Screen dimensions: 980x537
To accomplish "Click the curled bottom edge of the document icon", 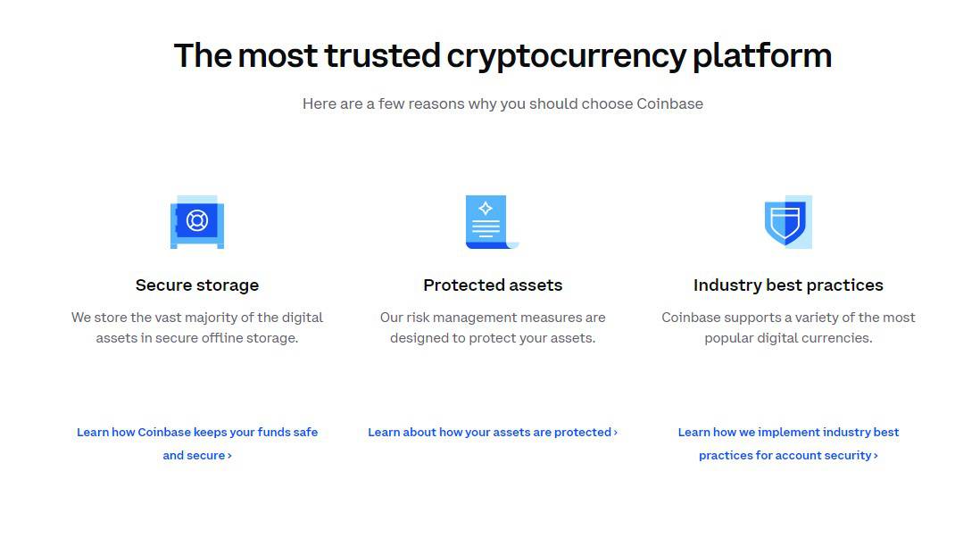I will [x=511, y=244].
